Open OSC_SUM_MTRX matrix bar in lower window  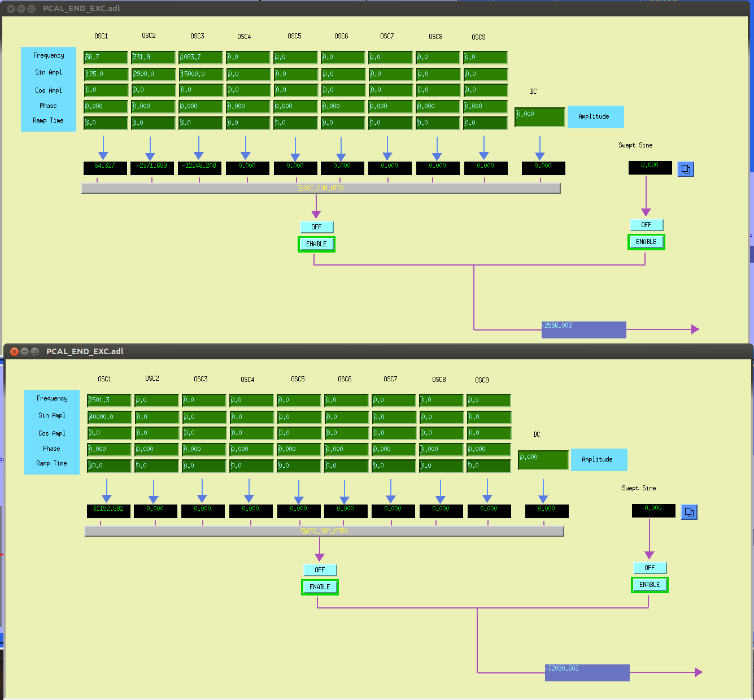tap(324, 531)
